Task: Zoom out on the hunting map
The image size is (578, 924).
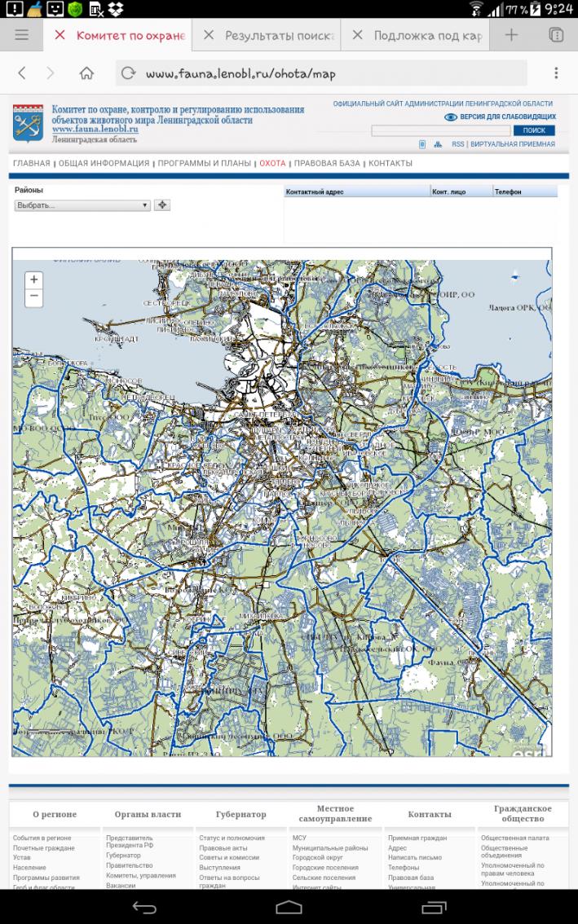Action: (x=33, y=298)
